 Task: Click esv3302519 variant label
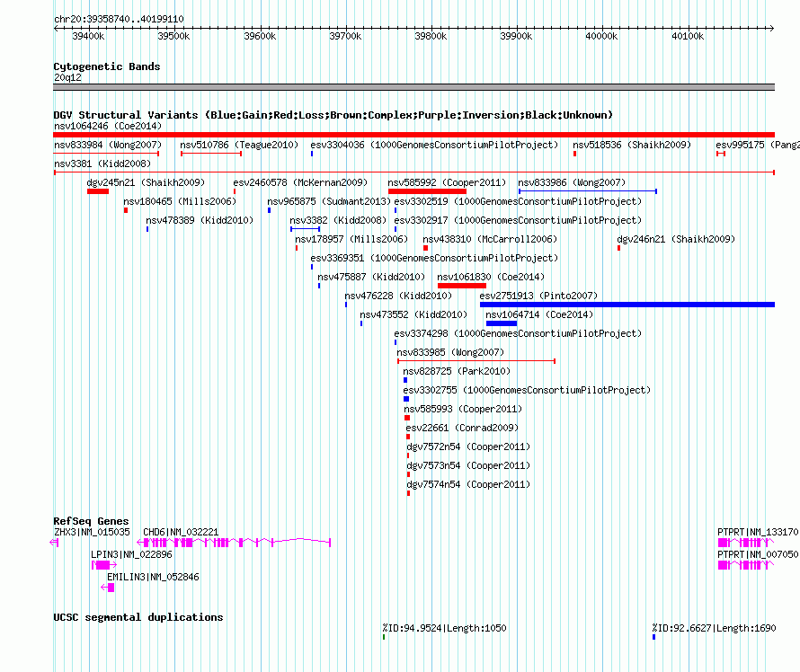tap(518, 201)
